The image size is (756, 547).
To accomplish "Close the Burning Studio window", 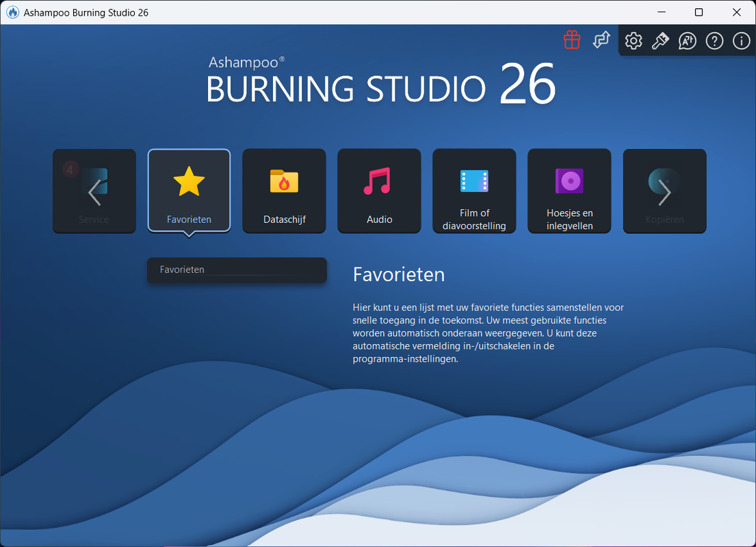I will [736, 12].
